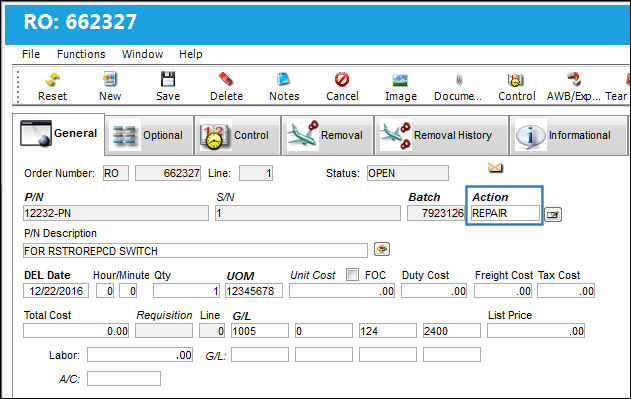631x399 pixels.
Task: Switch to the General tab
Action: [59, 134]
